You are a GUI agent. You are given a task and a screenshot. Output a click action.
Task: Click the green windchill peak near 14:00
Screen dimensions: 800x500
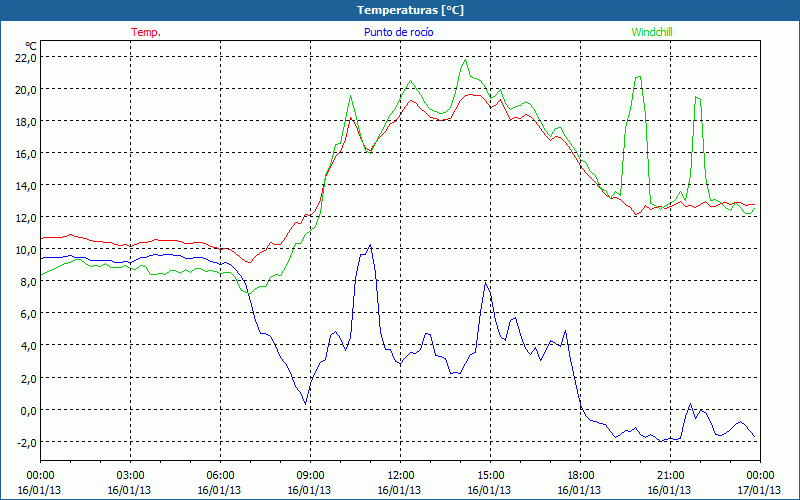465,60
